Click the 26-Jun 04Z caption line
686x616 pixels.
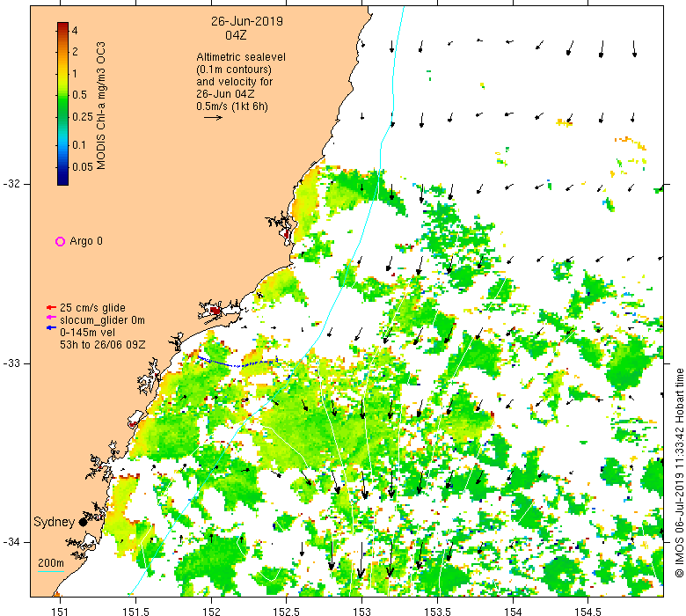[x=225, y=93]
